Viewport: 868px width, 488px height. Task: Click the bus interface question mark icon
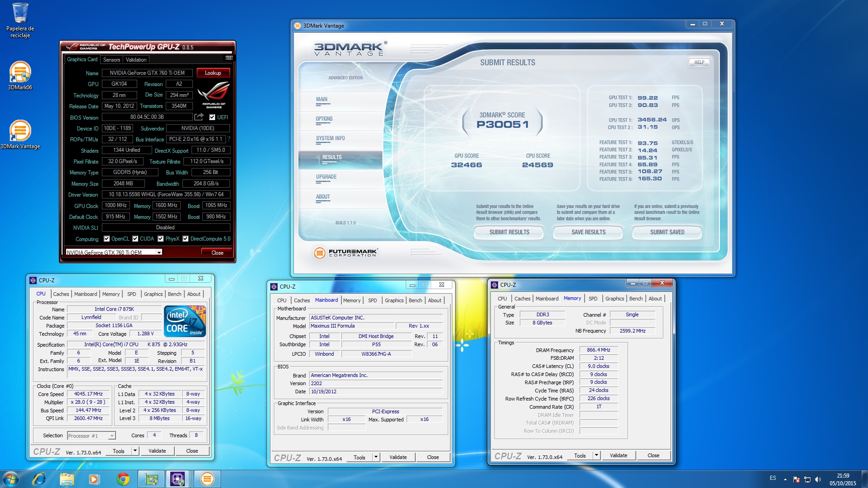pyautogui.click(x=229, y=139)
